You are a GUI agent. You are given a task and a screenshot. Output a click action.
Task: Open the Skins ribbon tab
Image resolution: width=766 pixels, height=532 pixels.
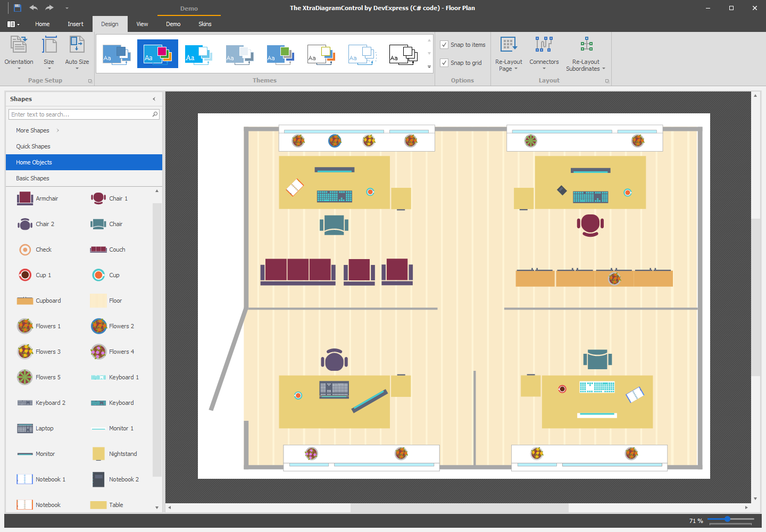pyautogui.click(x=205, y=24)
